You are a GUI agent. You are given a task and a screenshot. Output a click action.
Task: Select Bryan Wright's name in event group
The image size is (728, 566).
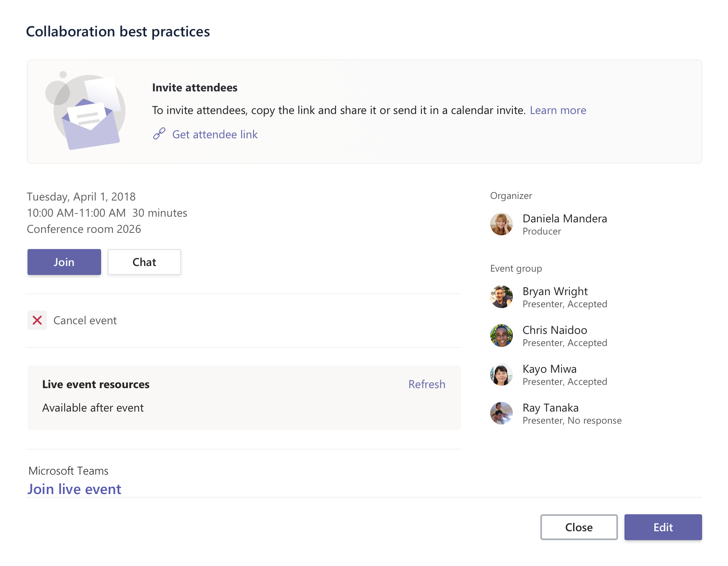554,291
